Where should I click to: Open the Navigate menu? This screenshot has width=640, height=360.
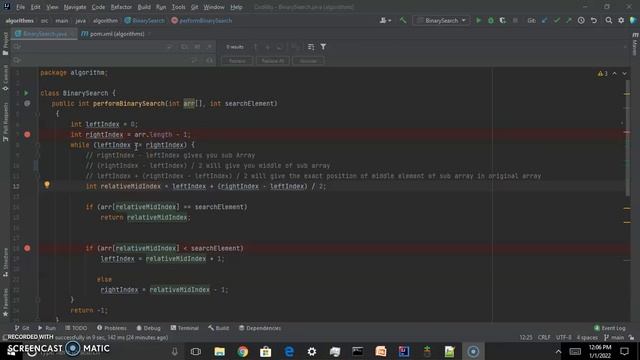(x=75, y=7)
